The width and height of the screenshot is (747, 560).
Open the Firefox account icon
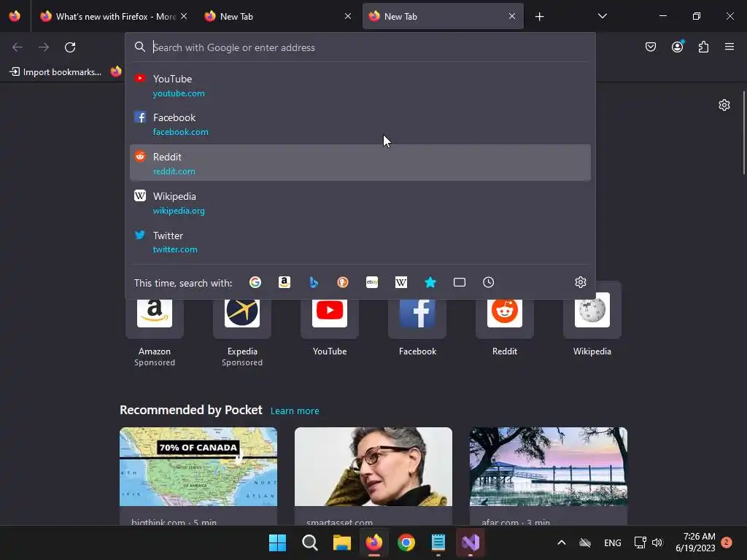click(677, 47)
